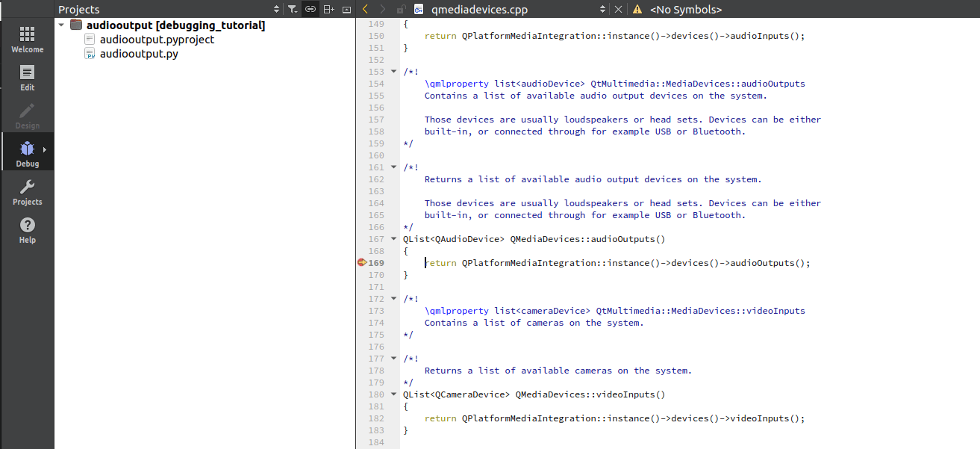This screenshot has height=449, width=980.
Task: Click the sort arrows icon in Projects header
Action: click(x=276, y=9)
